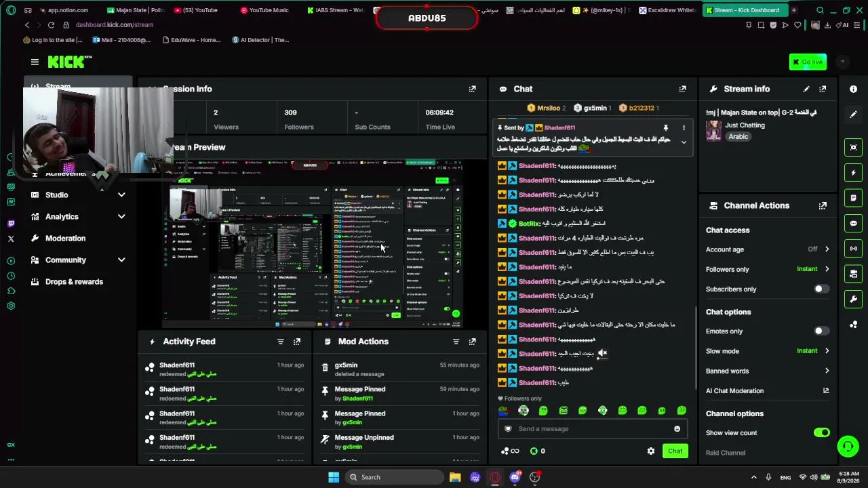This screenshot has width=868, height=488.
Task: Click Raid Channel
Action: 726,453
